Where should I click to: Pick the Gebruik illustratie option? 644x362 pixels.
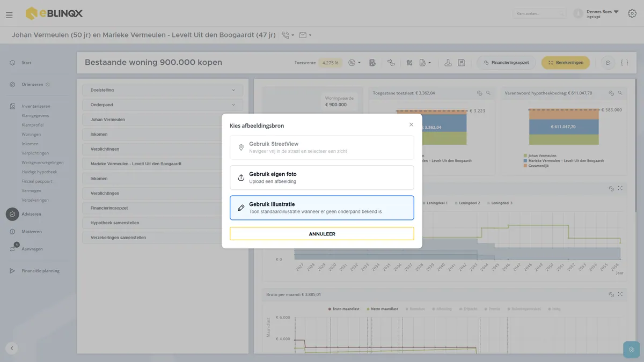coord(322,208)
